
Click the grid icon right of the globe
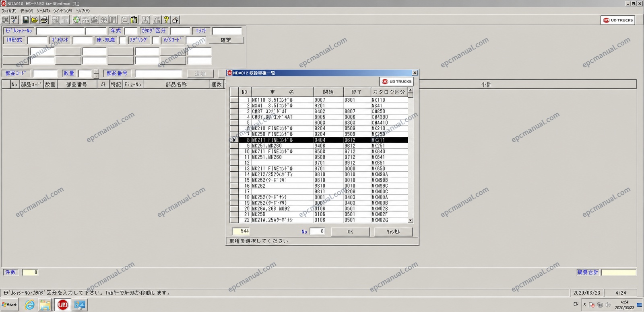(x=86, y=19)
